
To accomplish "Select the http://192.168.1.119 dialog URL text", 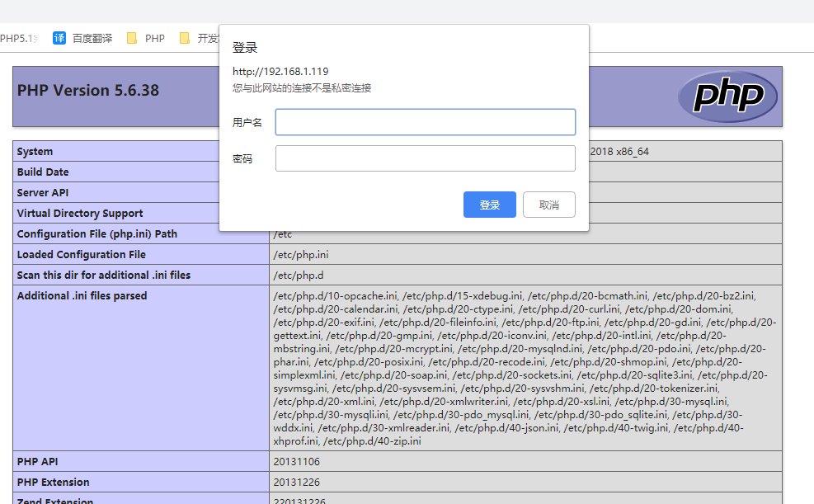I will coord(280,72).
